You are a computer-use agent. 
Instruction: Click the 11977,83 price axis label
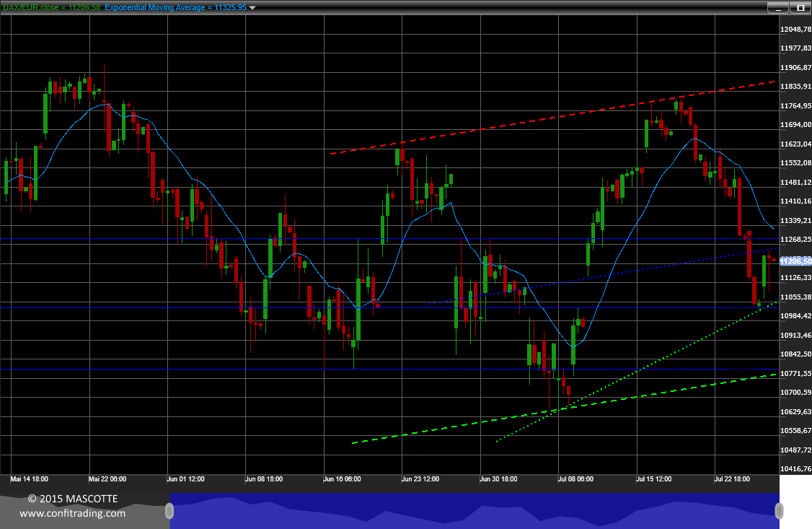[x=795, y=48]
